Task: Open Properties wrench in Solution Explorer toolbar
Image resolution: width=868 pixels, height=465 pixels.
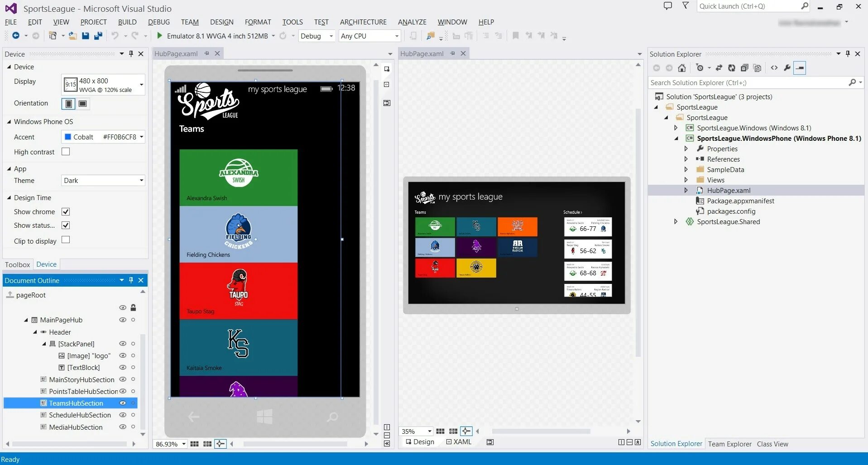Action: (x=787, y=68)
